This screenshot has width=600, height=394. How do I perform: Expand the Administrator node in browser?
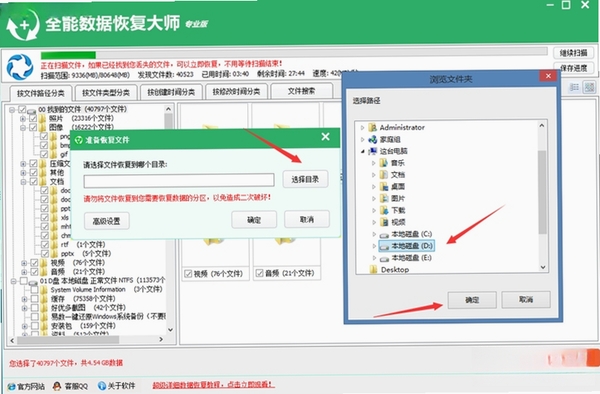point(362,127)
